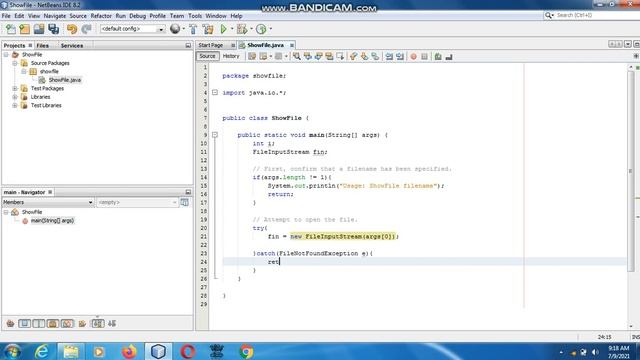Image resolution: width=640 pixels, height=360 pixels.
Task: Click the Undo arrow icon
Action: 72,29
